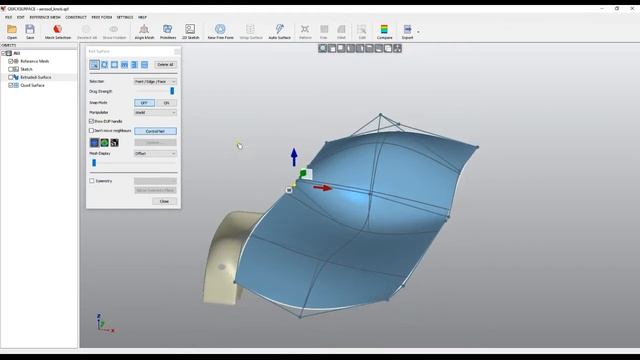Click the green sphere display icon

point(104,142)
